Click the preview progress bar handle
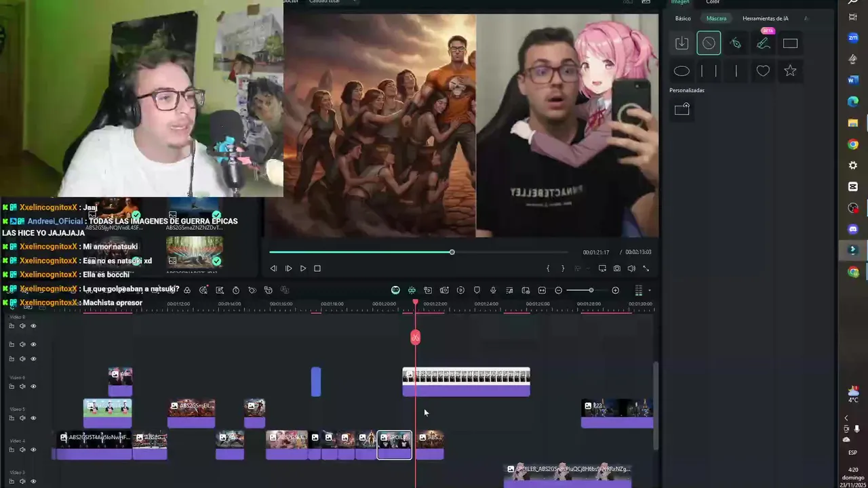 tap(452, 252)
